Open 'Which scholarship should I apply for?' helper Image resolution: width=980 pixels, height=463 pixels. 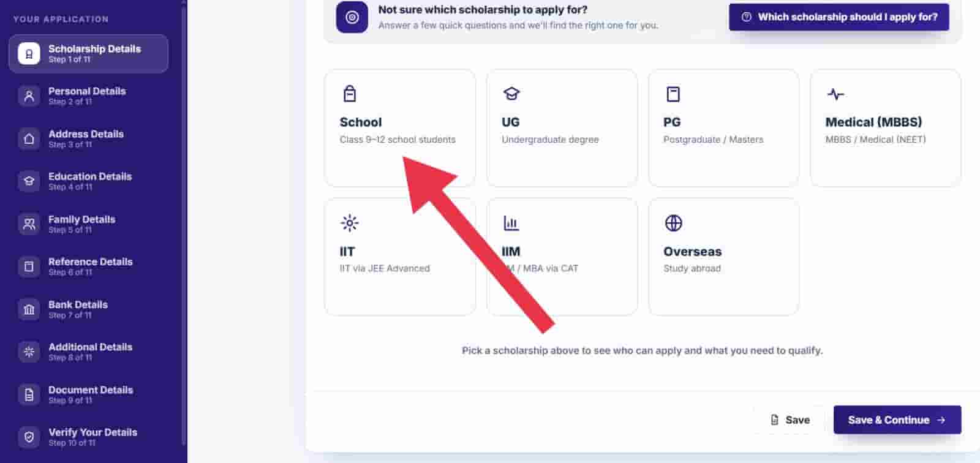[839, 17]
